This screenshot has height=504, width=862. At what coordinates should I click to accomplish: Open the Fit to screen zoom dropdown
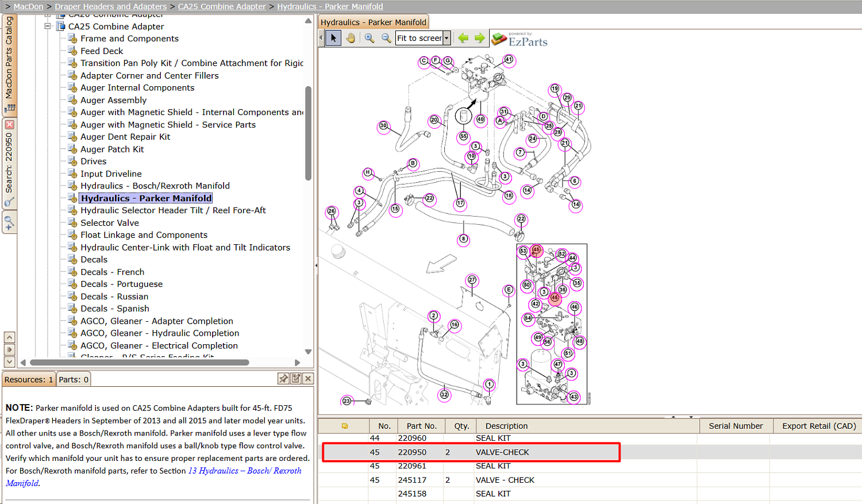[x=447, y=38]
